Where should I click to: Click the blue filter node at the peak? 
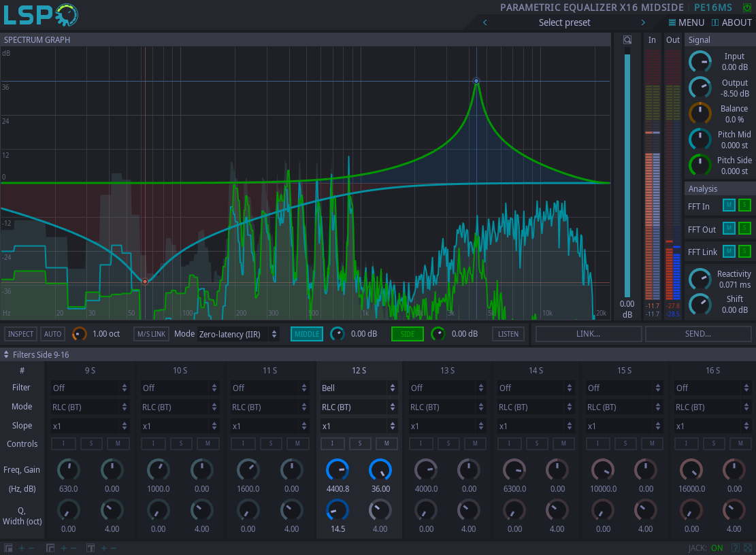(476, 81)
